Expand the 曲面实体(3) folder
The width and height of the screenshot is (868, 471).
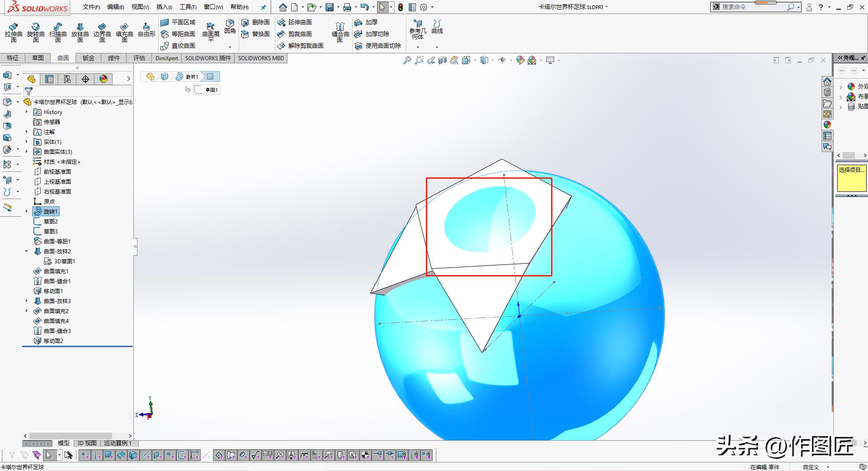pos(26,152)
